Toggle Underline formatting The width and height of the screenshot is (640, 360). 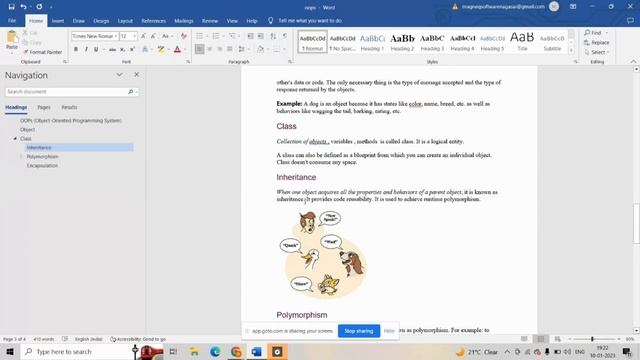(x=96, y=49)
